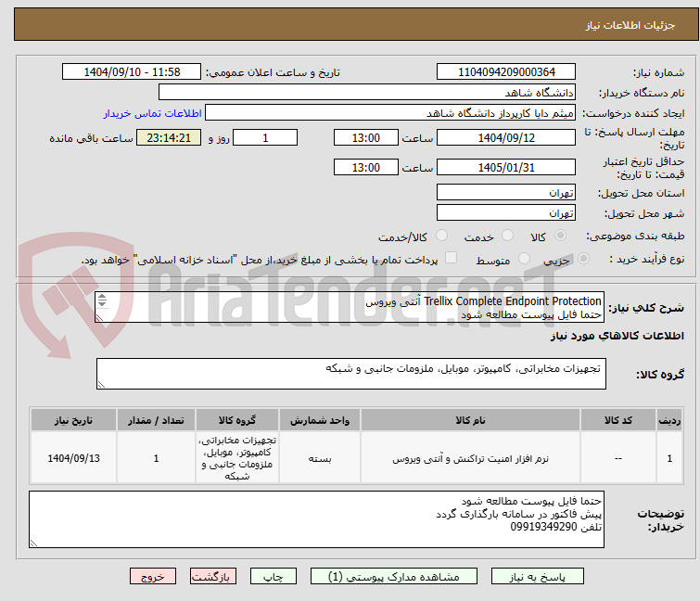Click the resize handle of goods group box
The width and height of the screenshot is (700, 601).
pos(101,385)
